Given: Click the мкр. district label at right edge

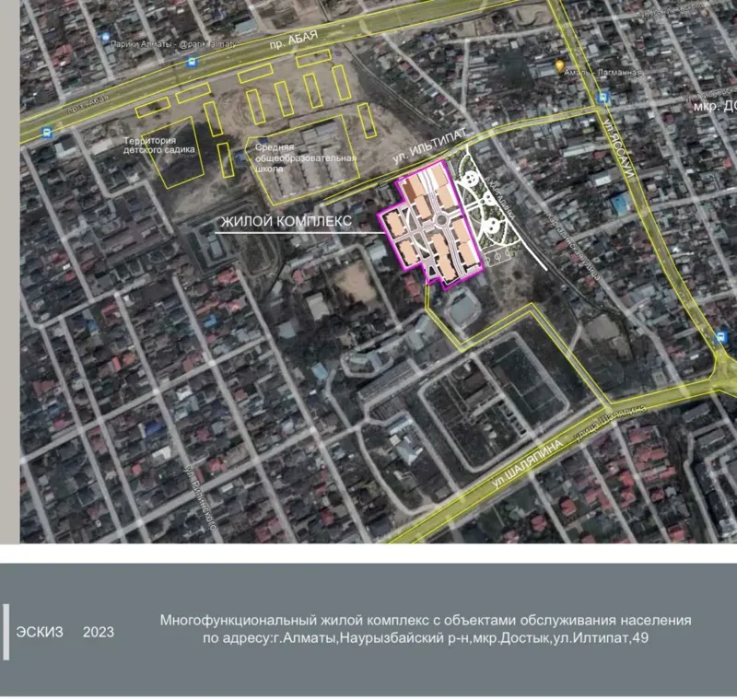Looking at the screenshot, I should (x=714, y=104).
